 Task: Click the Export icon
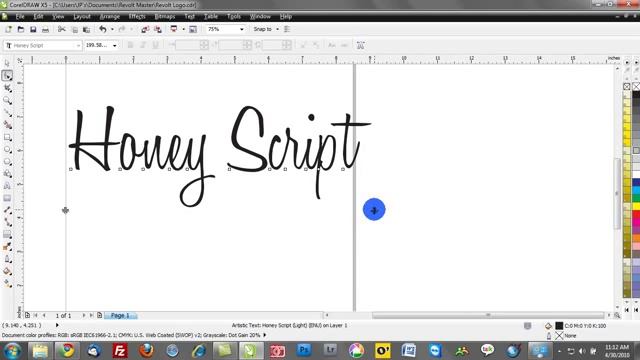[x=158, y=29]
